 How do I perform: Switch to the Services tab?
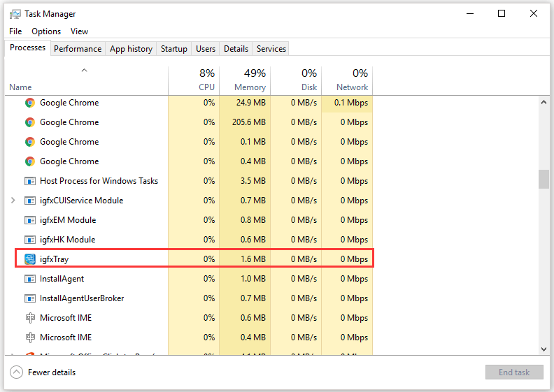271,49
